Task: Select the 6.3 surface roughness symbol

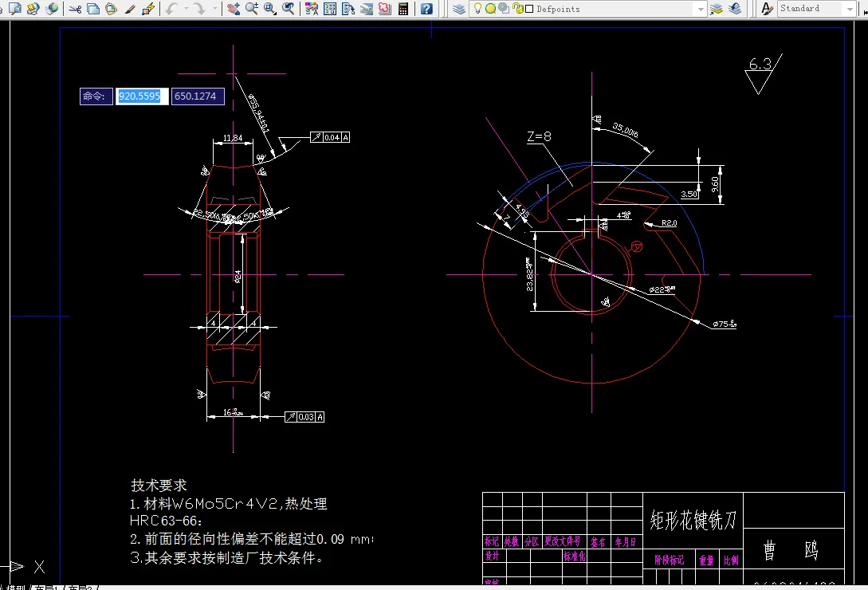Action: click(x=763, y=73)
